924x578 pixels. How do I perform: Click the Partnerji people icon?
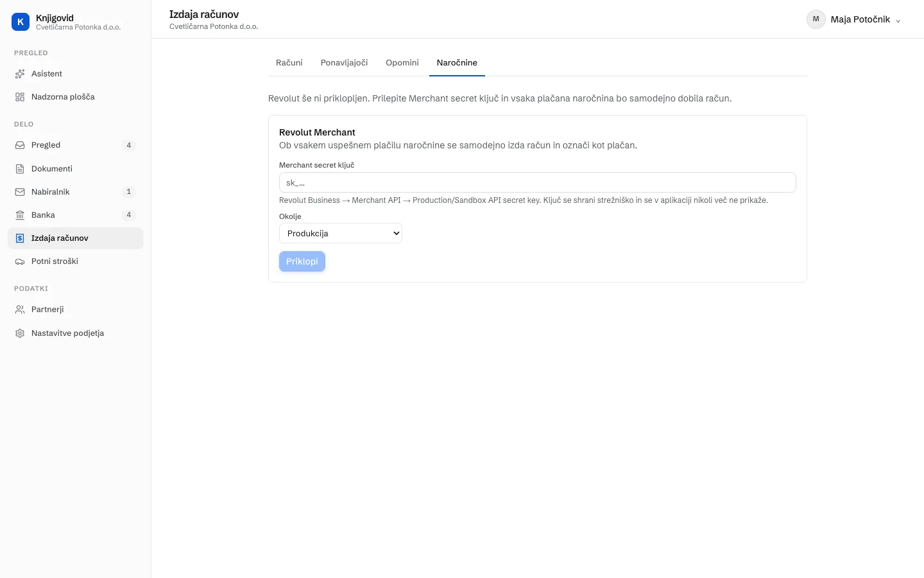[x=20, y=310]
